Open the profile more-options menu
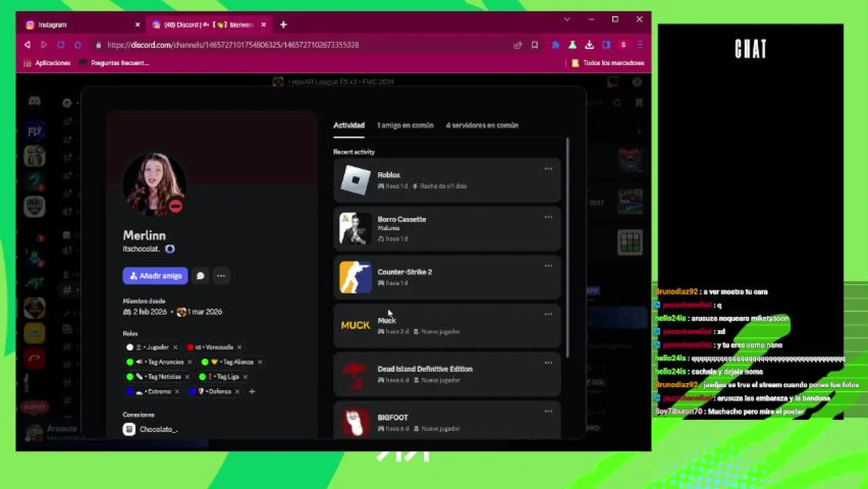Viewport: 868px width, 489px height. coord(221,276)
